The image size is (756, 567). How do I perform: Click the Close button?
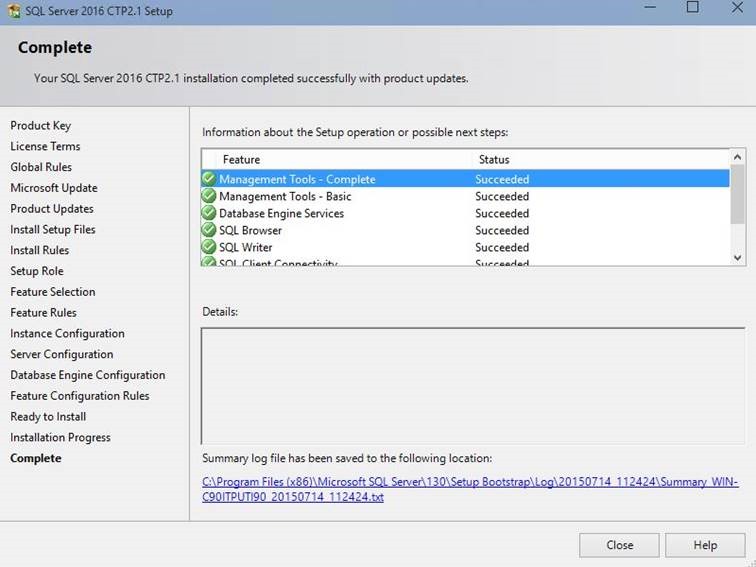pos(619,545)
